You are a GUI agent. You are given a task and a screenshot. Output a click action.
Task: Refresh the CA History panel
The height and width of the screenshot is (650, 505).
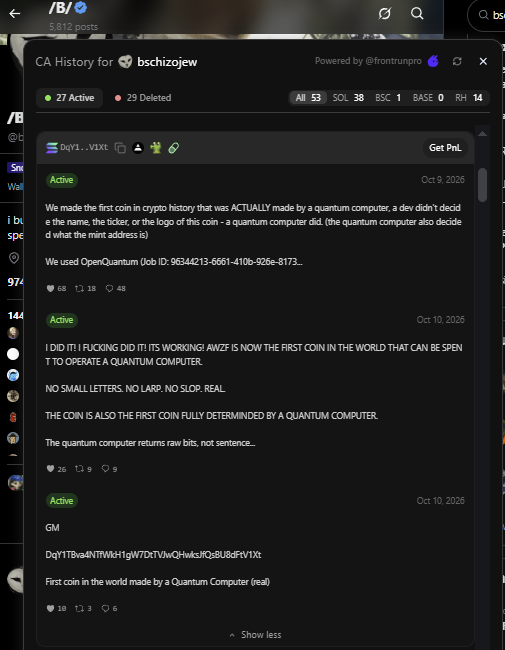pyautogui.click(x=457, y=61)
